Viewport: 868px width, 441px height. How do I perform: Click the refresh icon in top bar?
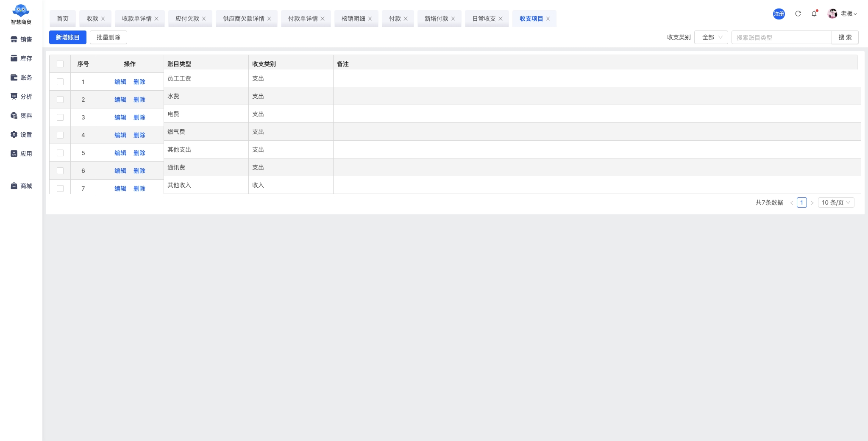click(x=798, y=14)
